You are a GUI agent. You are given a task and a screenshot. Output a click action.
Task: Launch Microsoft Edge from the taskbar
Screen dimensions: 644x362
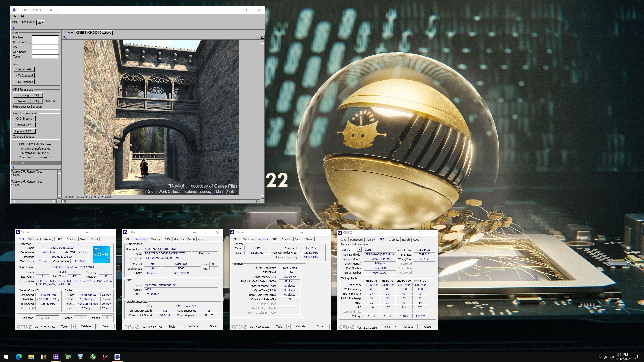pos(19,357)
